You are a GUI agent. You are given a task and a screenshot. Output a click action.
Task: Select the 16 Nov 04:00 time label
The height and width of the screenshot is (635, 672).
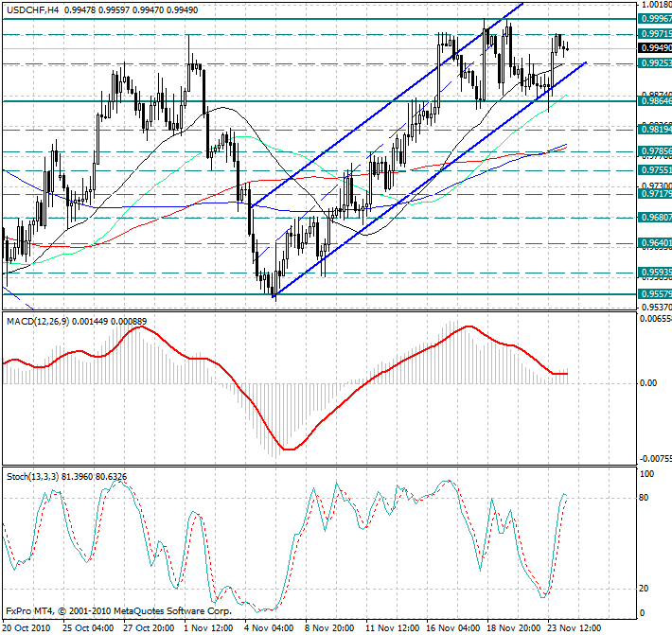click(x=451, y=627)
